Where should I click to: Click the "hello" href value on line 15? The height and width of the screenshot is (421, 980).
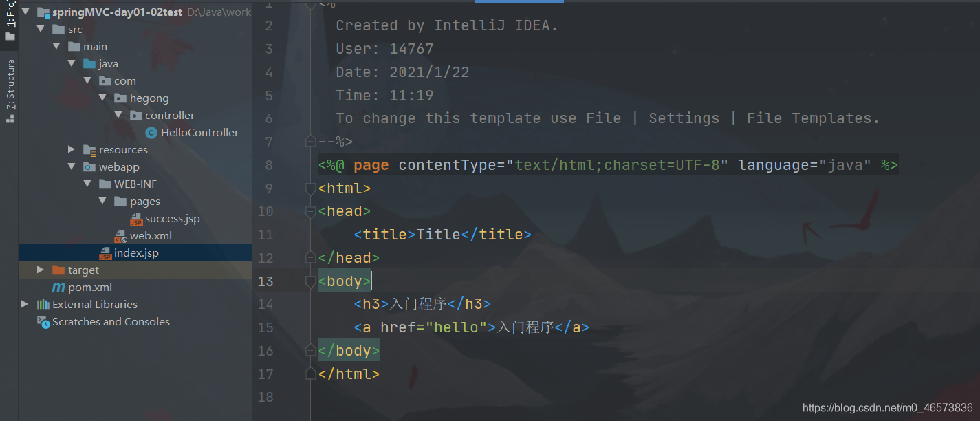pyautogui.click(x=456, y=327)
